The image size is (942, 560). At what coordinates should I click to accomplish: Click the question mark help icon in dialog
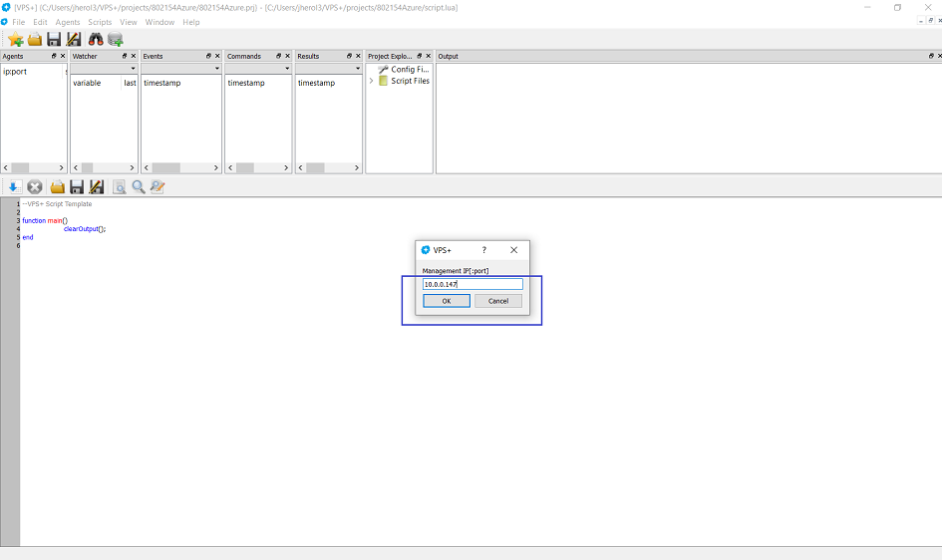point(484,250)
